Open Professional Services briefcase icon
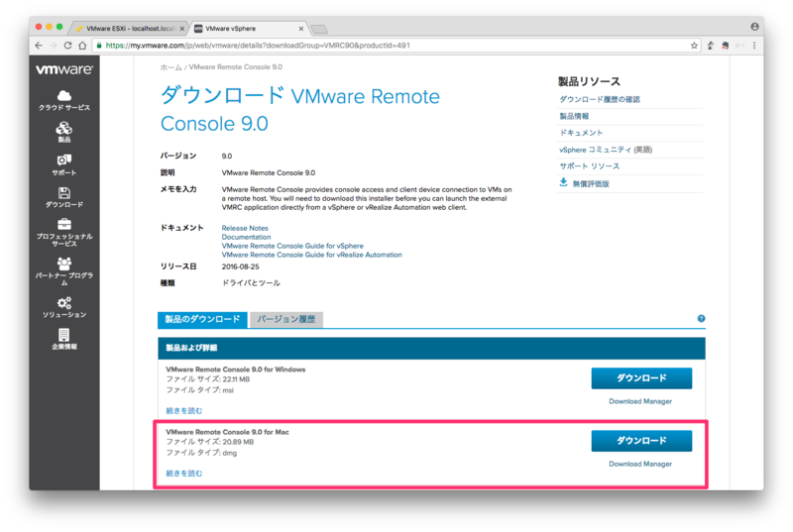Viewport: 793px width, 532px height. pyautogui.click(x=64, y=224)
